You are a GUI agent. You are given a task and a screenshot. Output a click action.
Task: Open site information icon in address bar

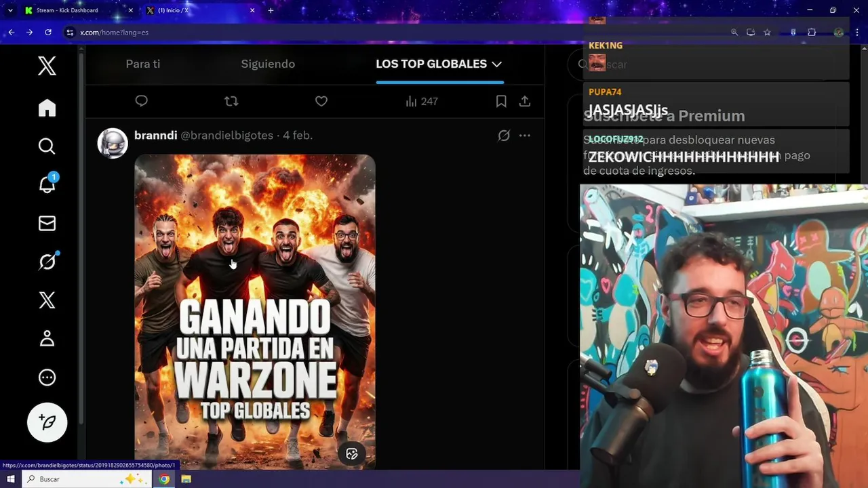69,32
